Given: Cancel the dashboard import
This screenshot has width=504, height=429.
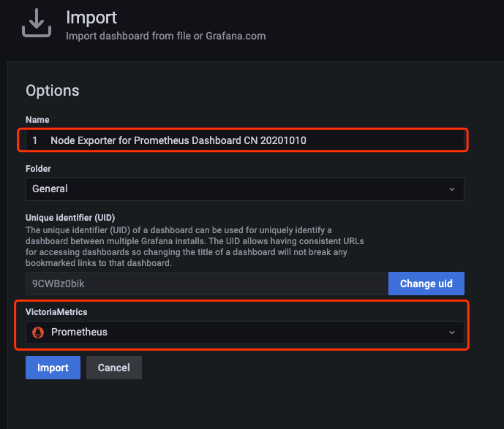Looking at the screenshot, I should [x=113, y=368].
